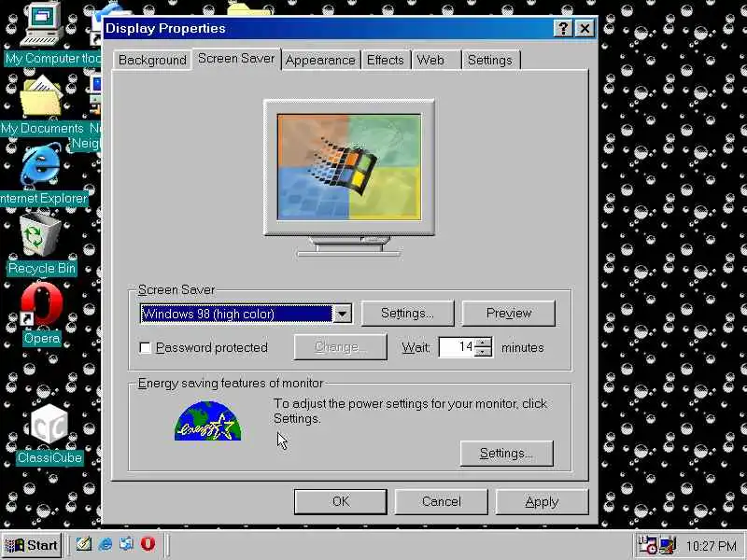Open screen saver Settings button
This screenshot has width=747, height=560.
[407, 314]
